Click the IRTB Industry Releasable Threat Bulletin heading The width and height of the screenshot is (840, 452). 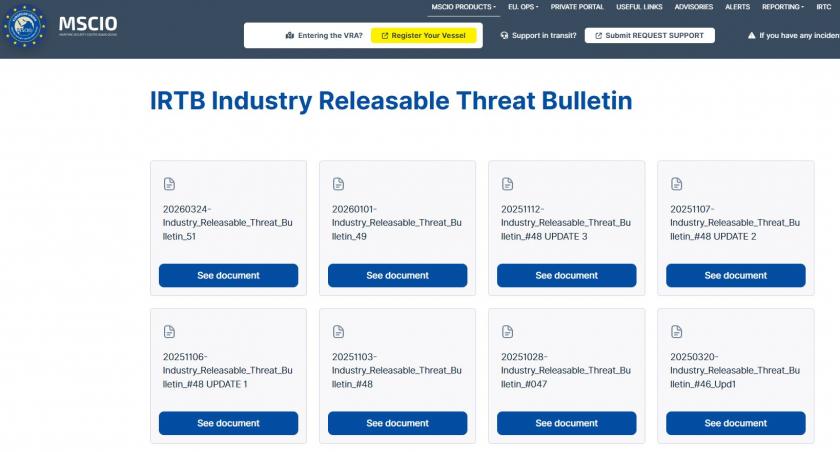[391, 101]
